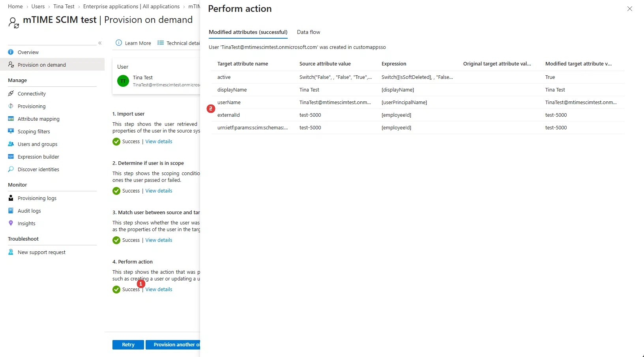Go to Home in the breadcrumb
The height and width of the screenshot is (357, 644).
[15, 7]
